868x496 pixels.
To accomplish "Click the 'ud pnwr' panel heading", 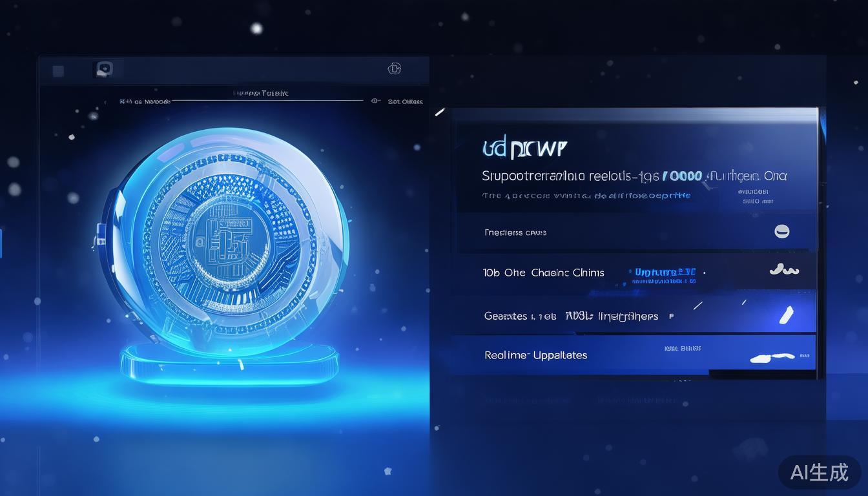I will (x=524, y=149).
